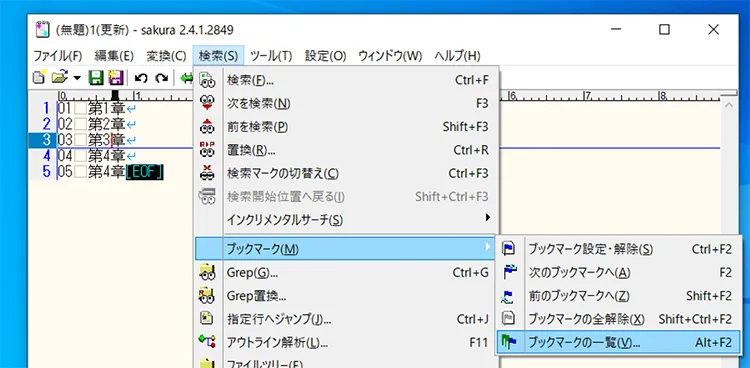Click the flag icon beside ブックマーク設定・解除(S)

click(508, 249)
